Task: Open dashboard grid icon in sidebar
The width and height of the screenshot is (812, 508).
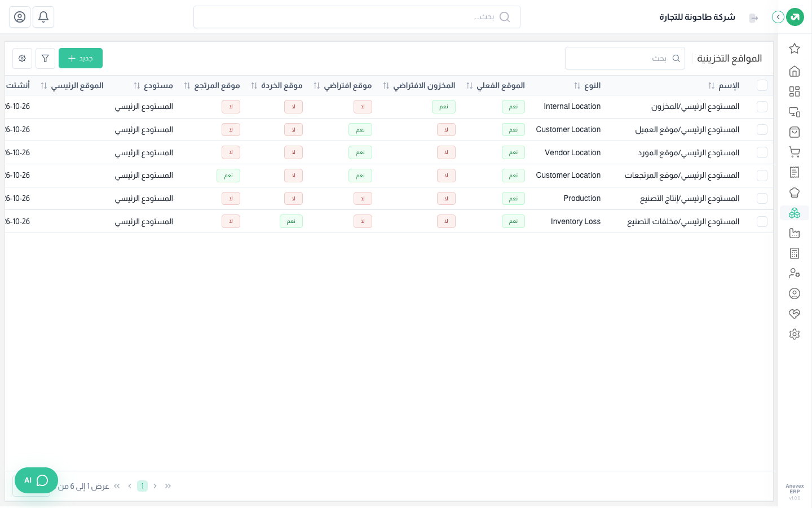Action: [x=795, y=91]
